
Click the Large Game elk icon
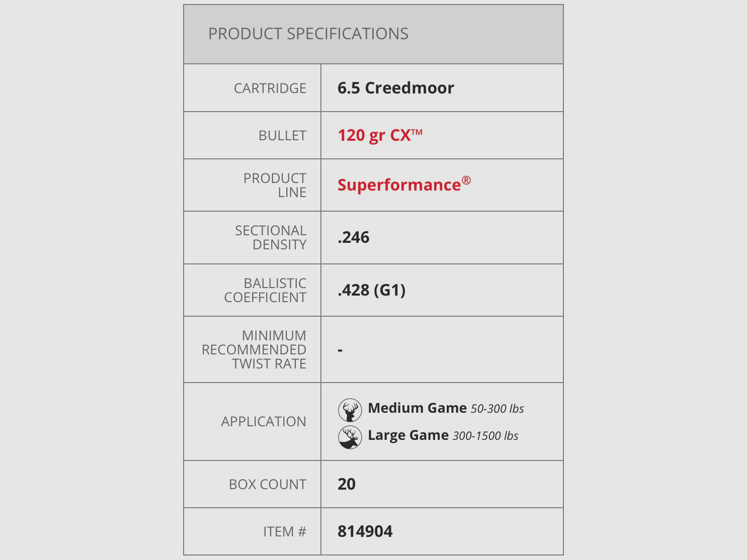350,437
